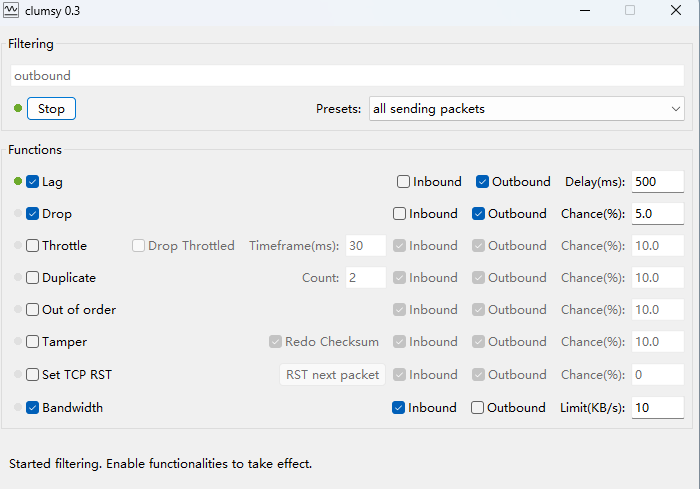700x489 pixels.
Task: Toggle the Redo Checksum checkbox
Action: [275, 342]
